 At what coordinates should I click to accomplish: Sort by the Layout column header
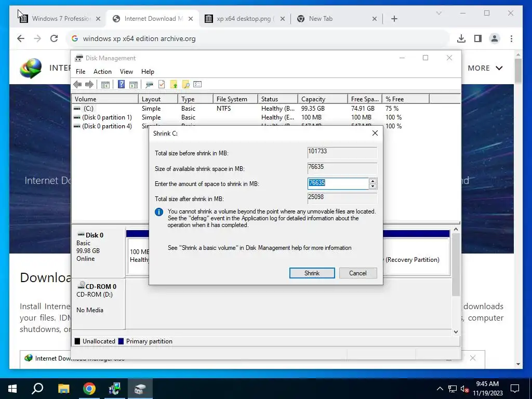(x=158, y=99)
